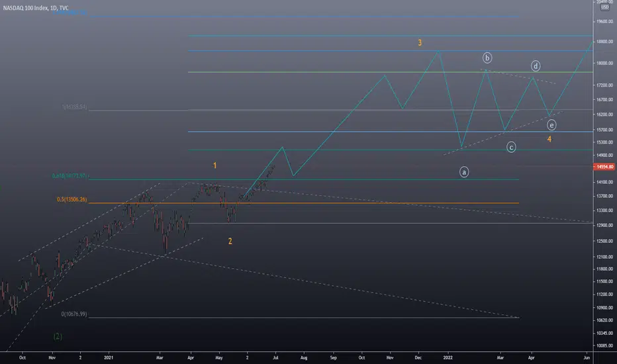Click the Jul label on time axis
Screen dimensions: 617x364
click(275, 357)
